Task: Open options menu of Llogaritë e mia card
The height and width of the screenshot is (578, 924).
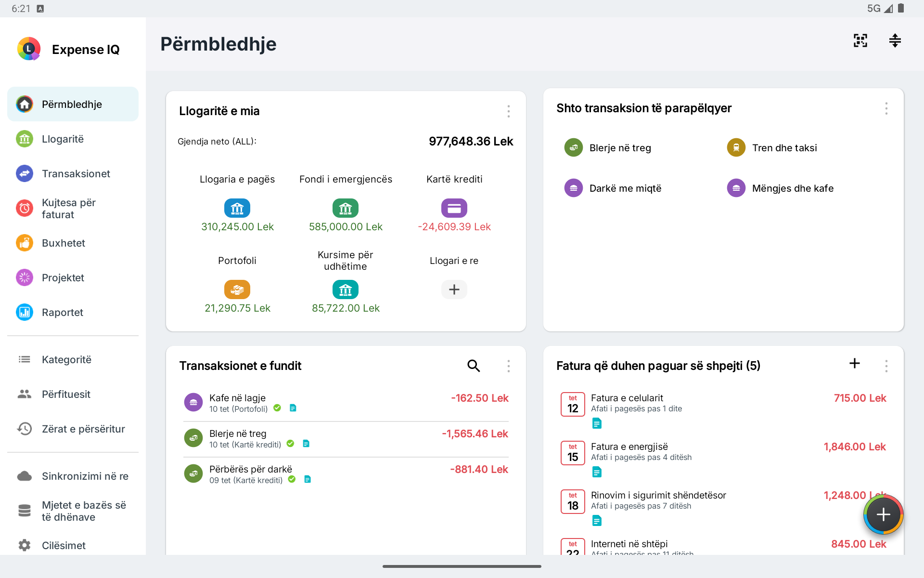Action: [509, 111]
